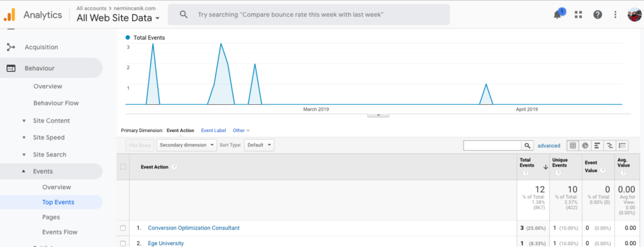Switch to the Comparison view
Viewport: 644px width, 247px height.
pos(609,145)
